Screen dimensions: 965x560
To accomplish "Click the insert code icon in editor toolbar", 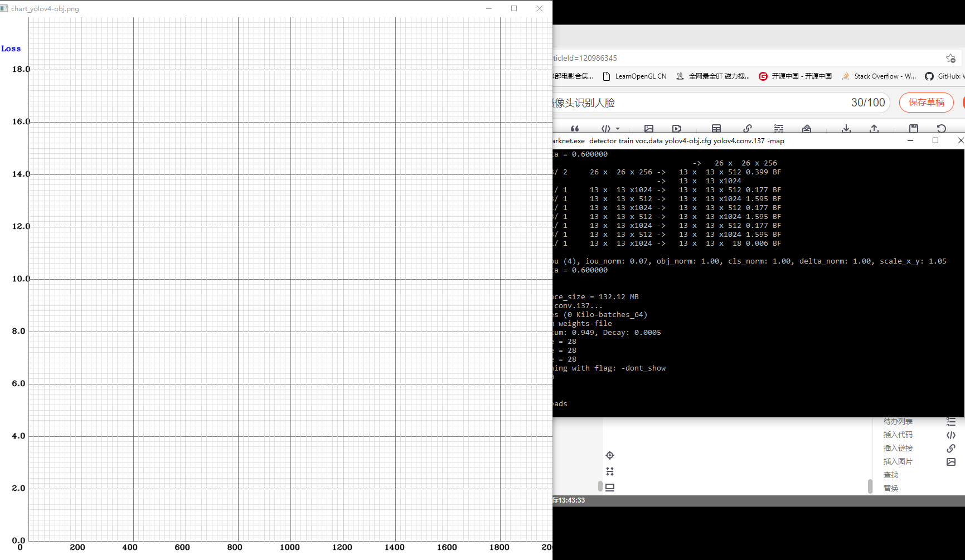I will click(606, 129).
